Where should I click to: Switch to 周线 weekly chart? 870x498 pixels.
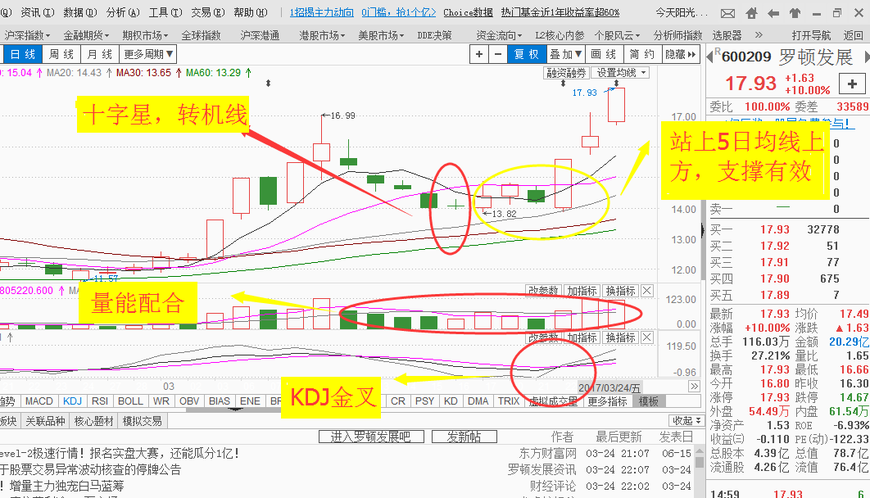[x=61, y=54]
